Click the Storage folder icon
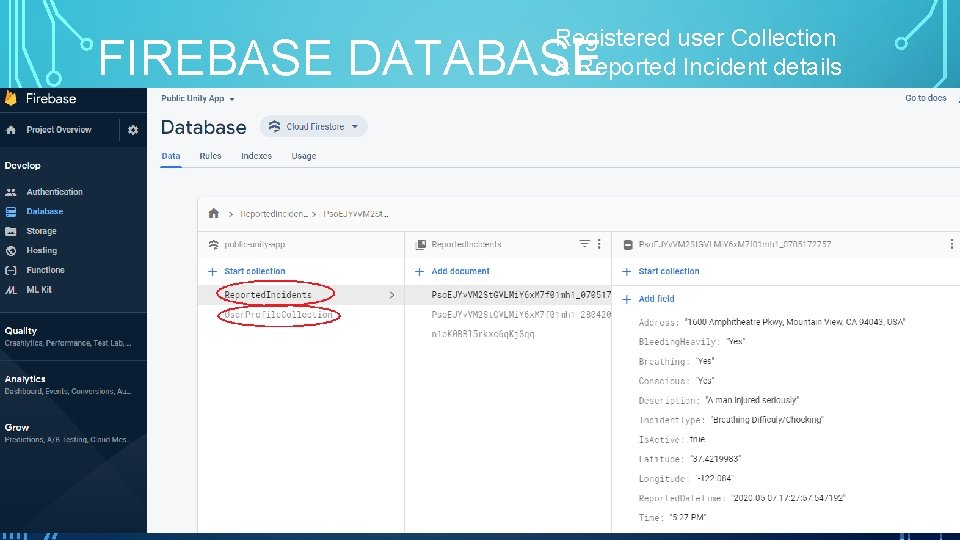 click(11, 231)
